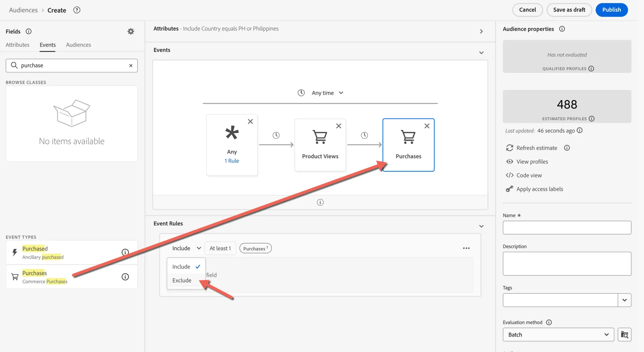Viewport: 644px width, 352px height.
Task: Click Save as draft
Action: point(569,10)
